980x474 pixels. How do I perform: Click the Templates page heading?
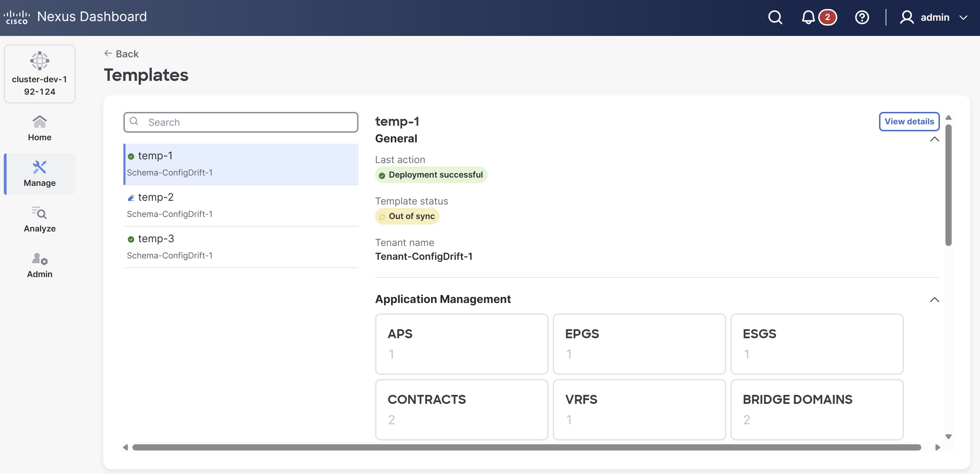(146, 75)
